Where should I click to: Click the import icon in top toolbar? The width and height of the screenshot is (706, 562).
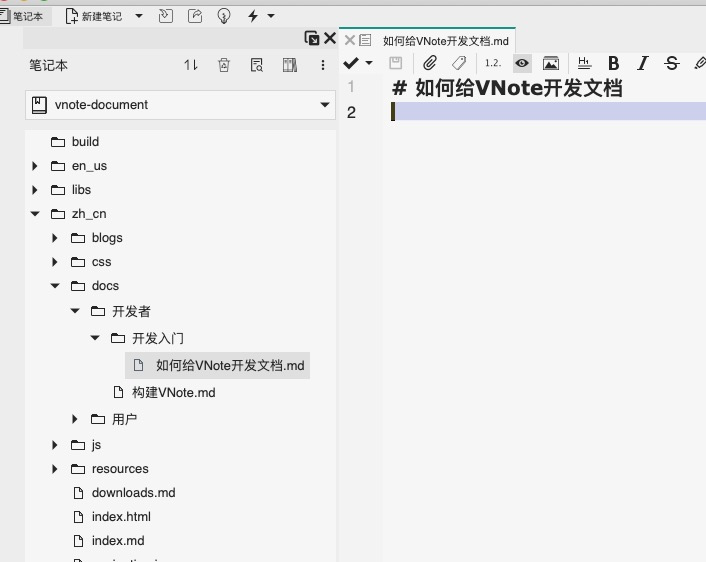click(166, 16)
